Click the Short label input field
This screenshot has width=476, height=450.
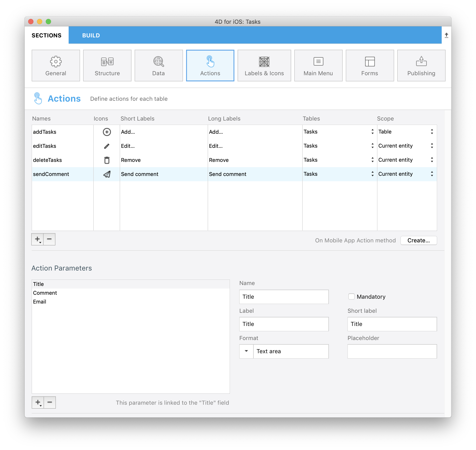[392, 324]
